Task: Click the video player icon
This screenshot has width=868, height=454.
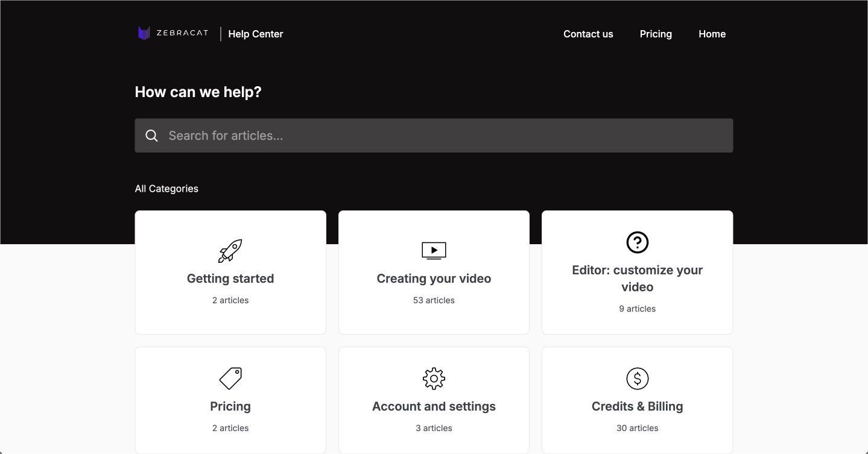Action: pyautogui.click(x=434, y=251)
